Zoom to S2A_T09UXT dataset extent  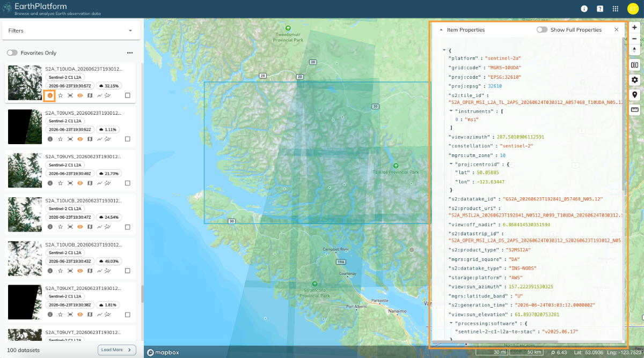pos(70,314)
